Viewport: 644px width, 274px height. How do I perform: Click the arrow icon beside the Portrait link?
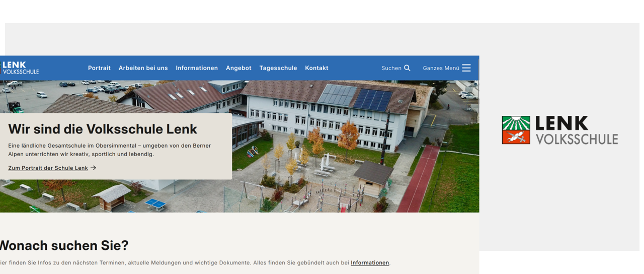click(93, 168)
